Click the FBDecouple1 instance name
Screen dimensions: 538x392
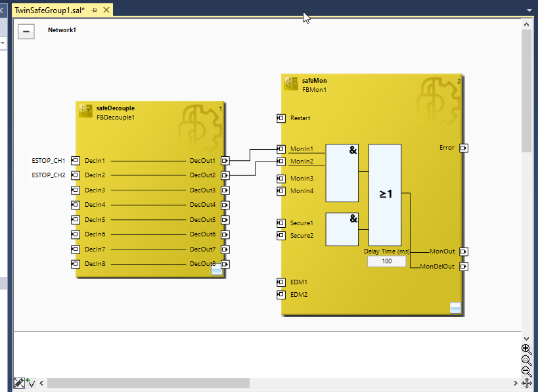pyautogui.click(x=116, y=118)
